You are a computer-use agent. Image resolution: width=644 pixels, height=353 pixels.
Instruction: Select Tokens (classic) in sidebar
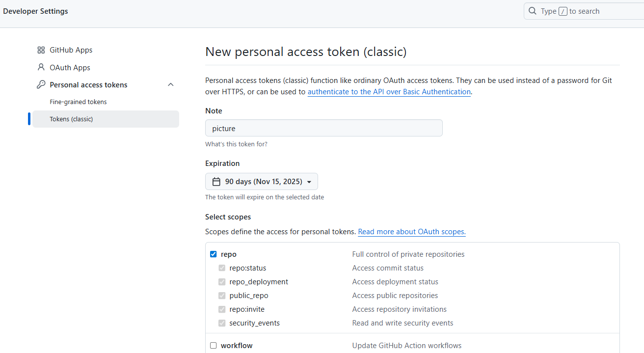pyautogui.click(x=71, y=119)
